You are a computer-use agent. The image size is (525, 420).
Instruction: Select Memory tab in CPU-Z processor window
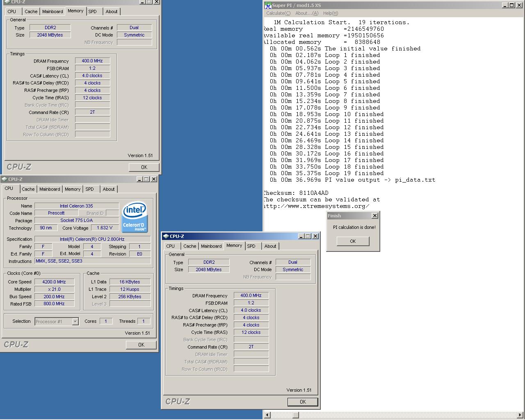(x=72, y=189)
